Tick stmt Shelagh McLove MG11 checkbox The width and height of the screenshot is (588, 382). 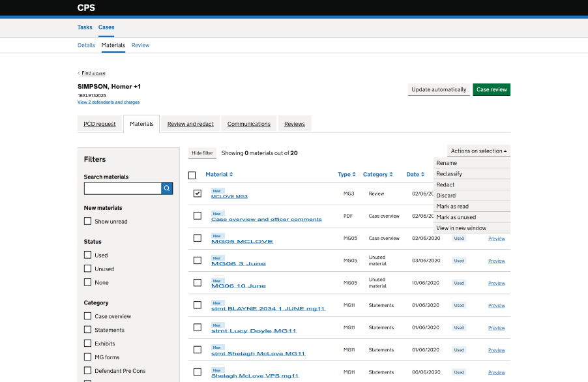tap(198, 349)
